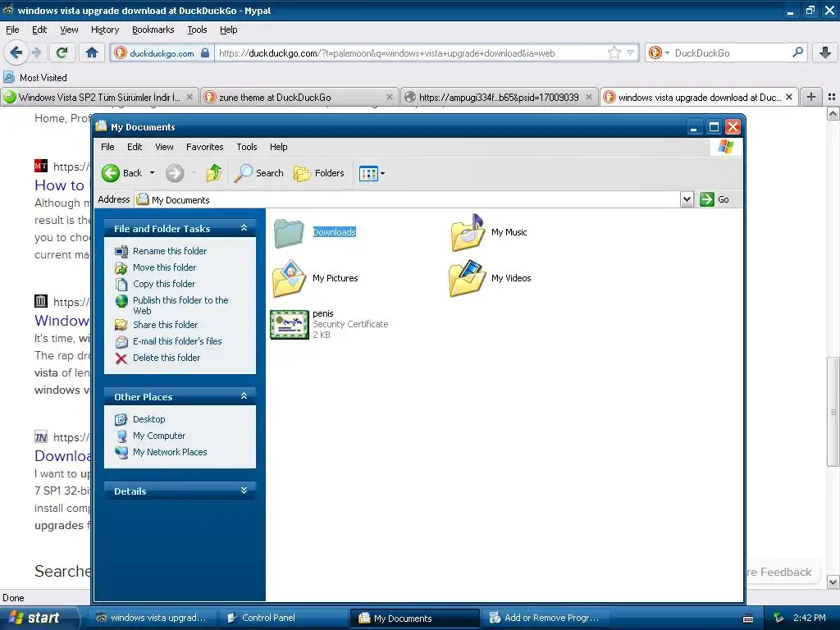Click Move this folder
This screenshot has width=840, height=630.
coord(164,267)
